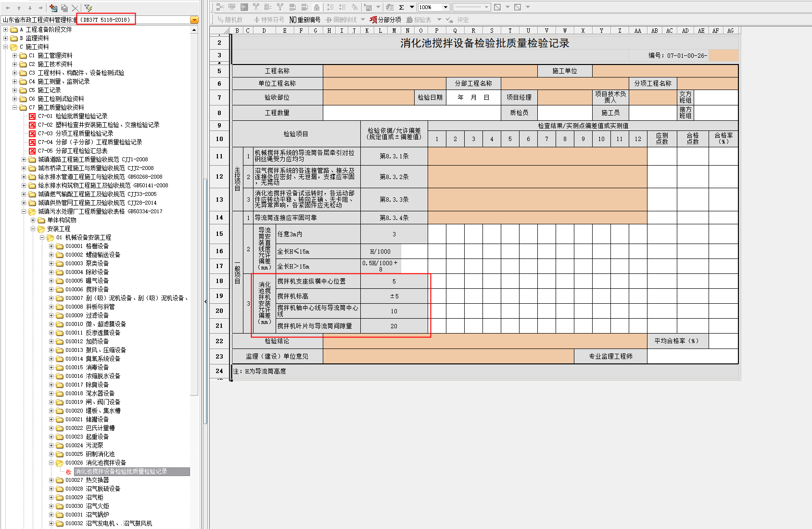Select C7-02 塑料检查井安装施工检验 item

point(99,125)
